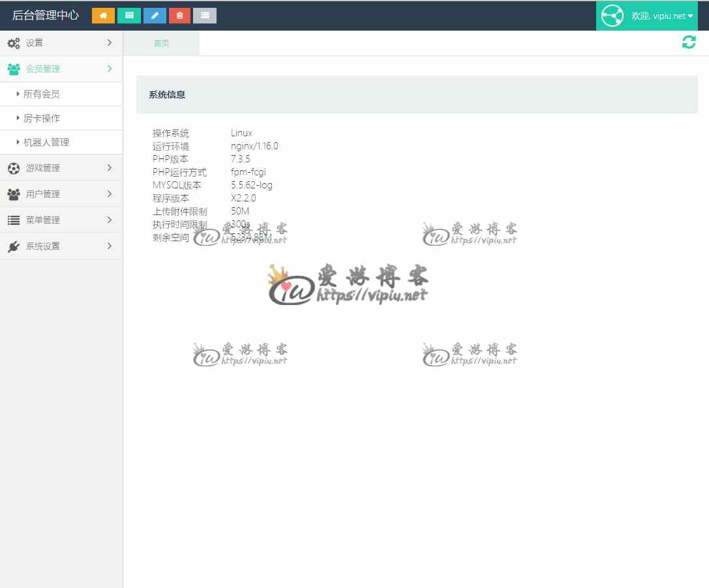Open the 机器人管理 submenu item

click(61, 142)
